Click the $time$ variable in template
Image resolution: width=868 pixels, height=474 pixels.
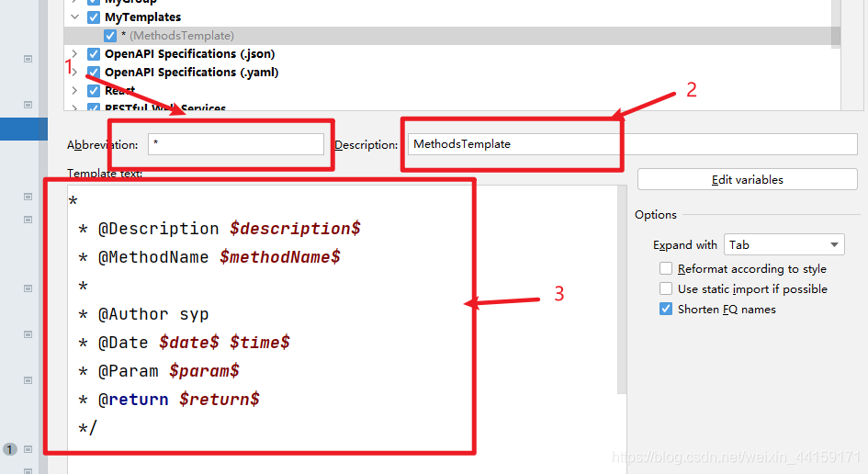tap(260, 343)
